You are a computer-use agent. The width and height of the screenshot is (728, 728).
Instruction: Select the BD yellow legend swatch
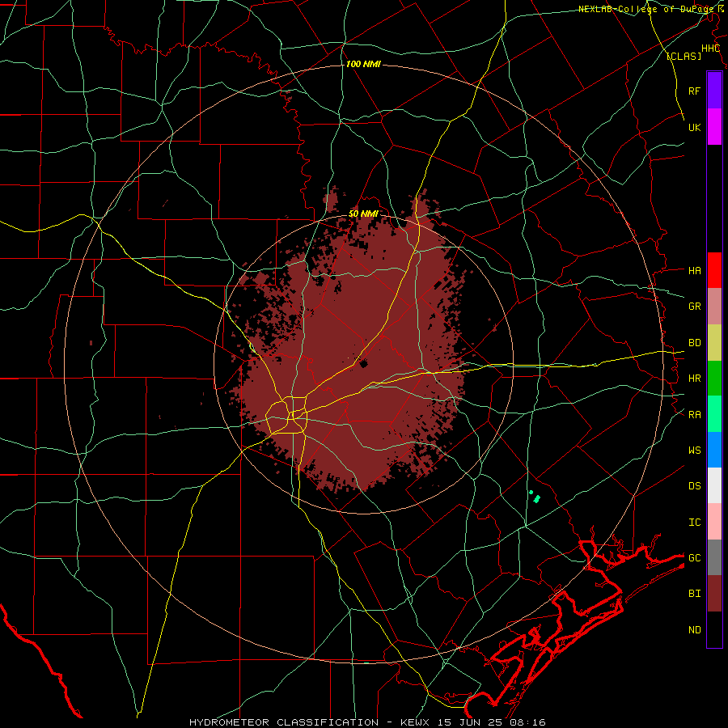[714, 343]
